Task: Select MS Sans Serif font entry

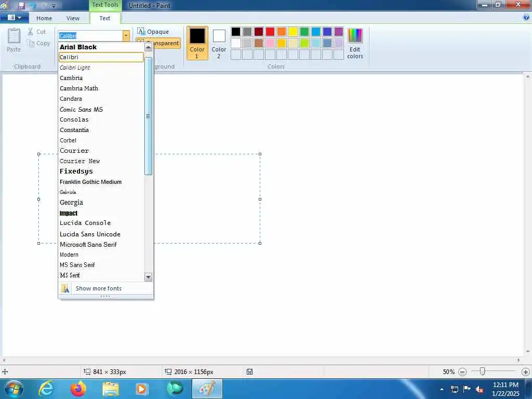Action: 101,264
